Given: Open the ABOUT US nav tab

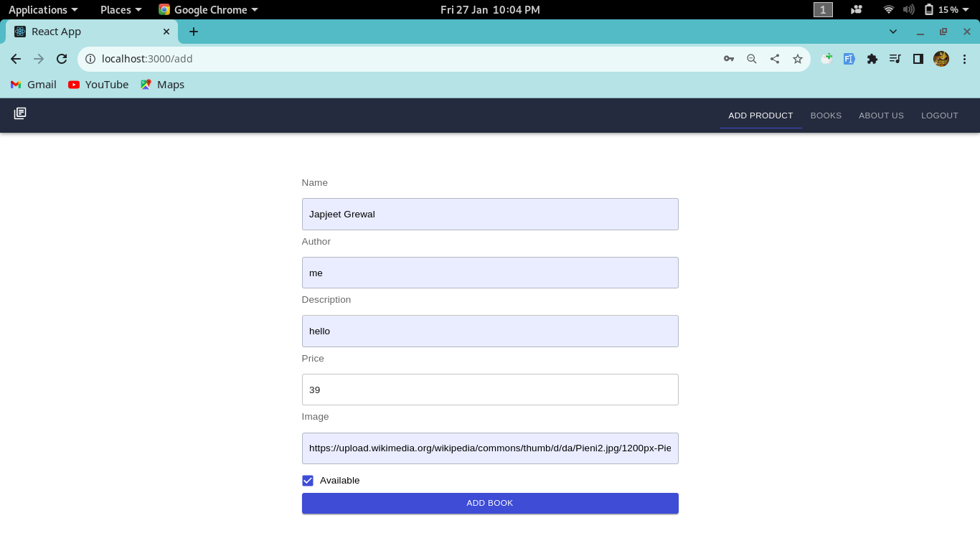Looking at the screenshot, I should point(881,116).
